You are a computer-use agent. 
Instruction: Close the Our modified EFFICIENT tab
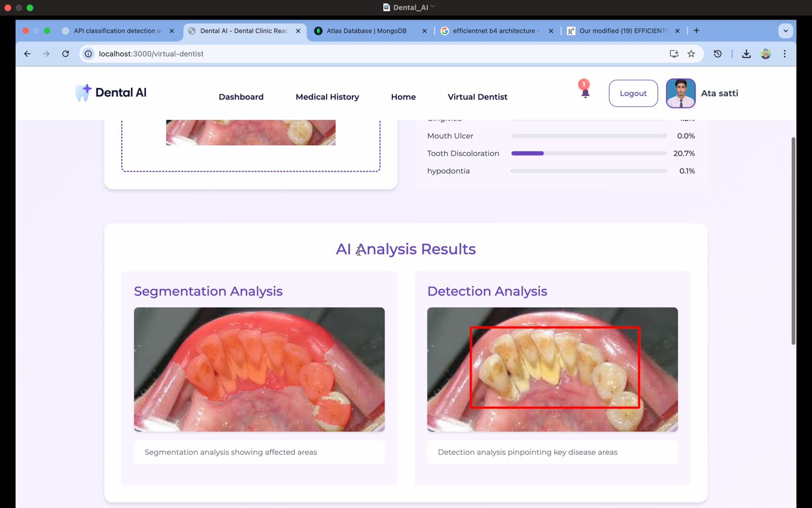677,31
